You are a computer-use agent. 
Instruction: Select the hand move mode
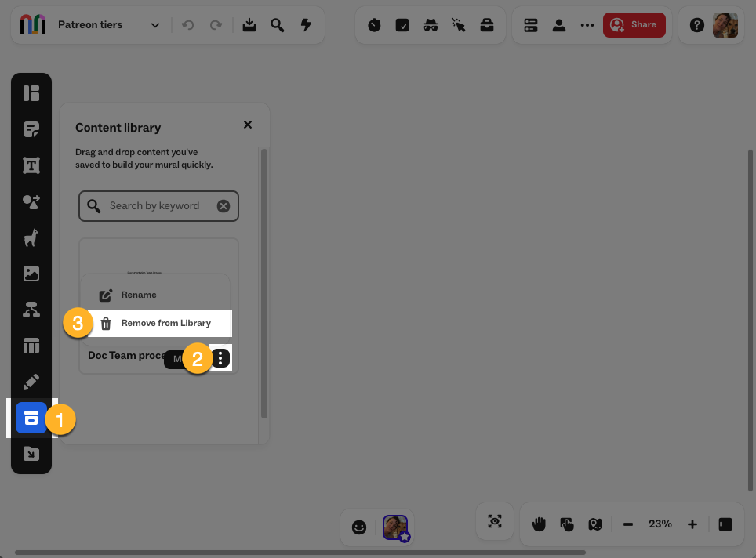(x=539, y=524)
